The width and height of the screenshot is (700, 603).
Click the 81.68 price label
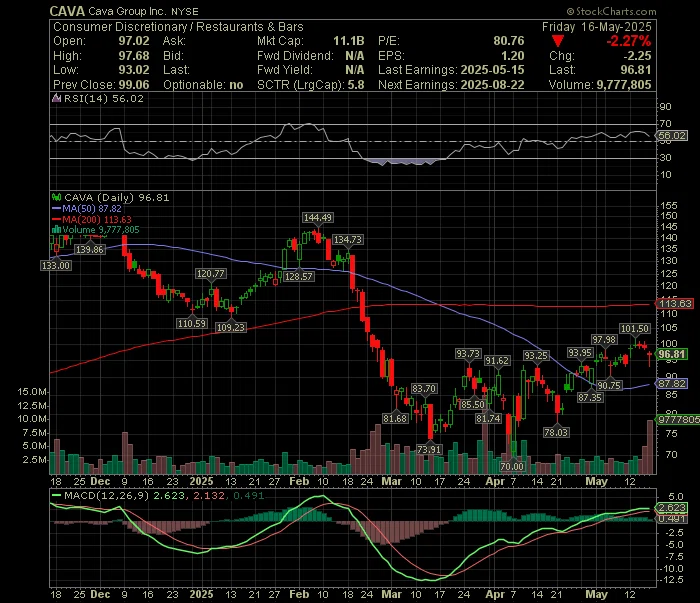395,419
